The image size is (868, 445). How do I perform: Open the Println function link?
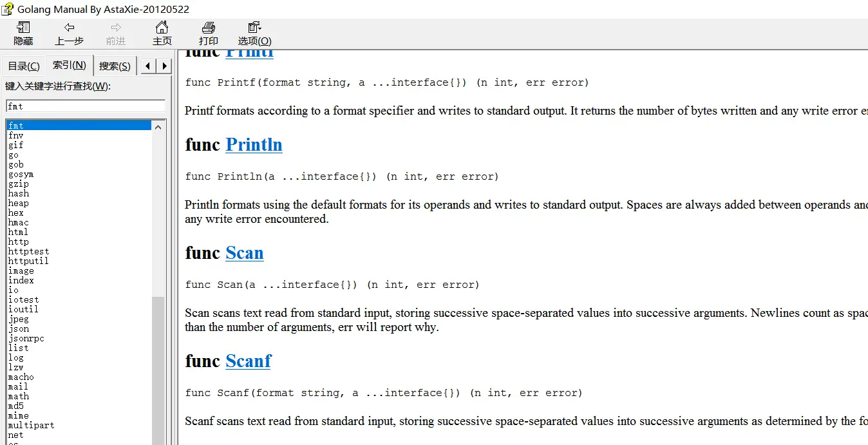pos(254,145)
